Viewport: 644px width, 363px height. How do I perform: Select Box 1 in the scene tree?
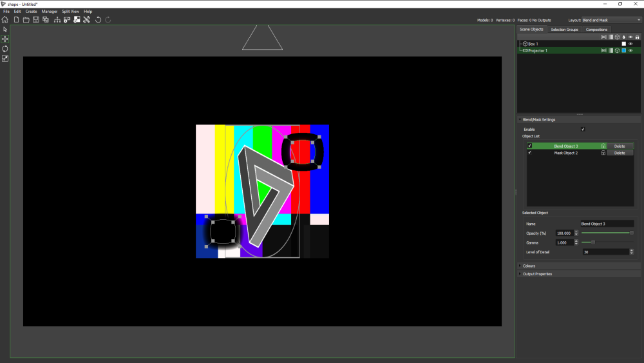pyautogui.click(x=533, y=44)
